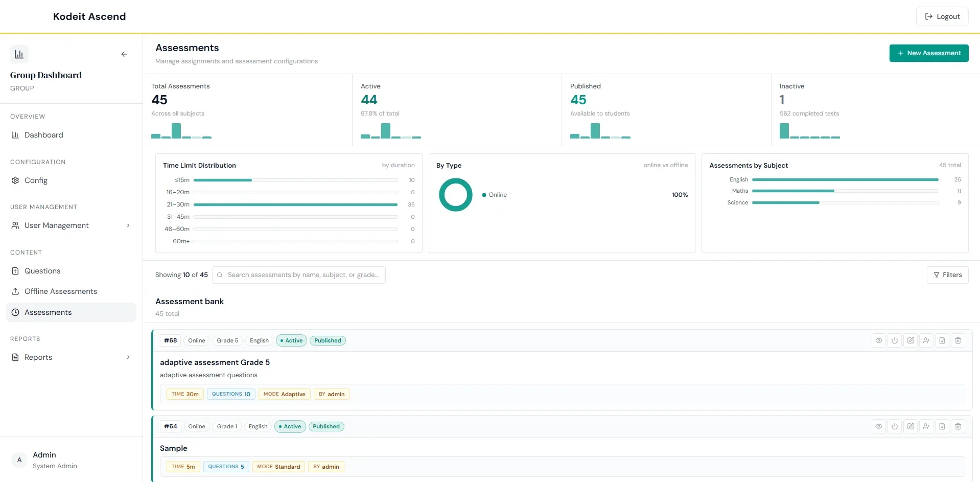The width and height of the screenshot is (980, 482).
Task: Edit the Sample assessment #64
Action: [911, 426]
